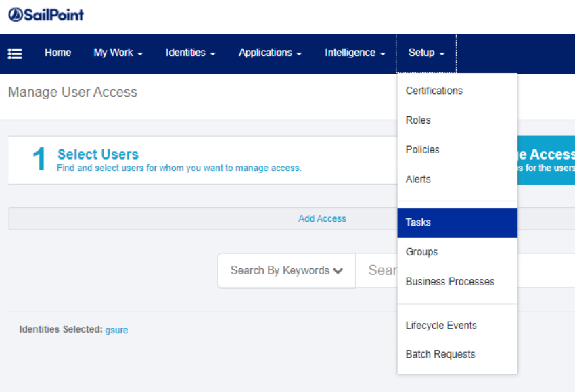Open the hamburger list menu icon
The height and width of the screenshot is (392, 575).
point(15,53)
